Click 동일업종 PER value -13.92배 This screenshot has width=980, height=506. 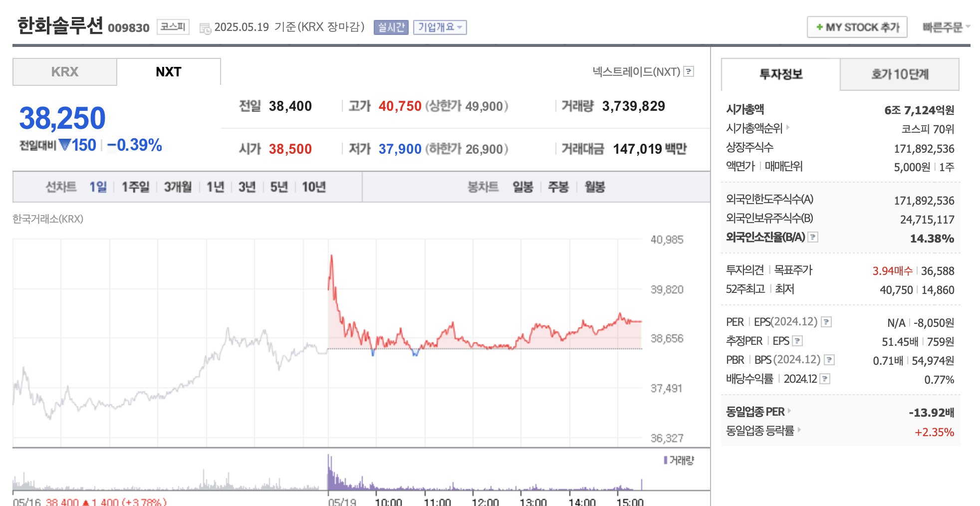point(931,413)
